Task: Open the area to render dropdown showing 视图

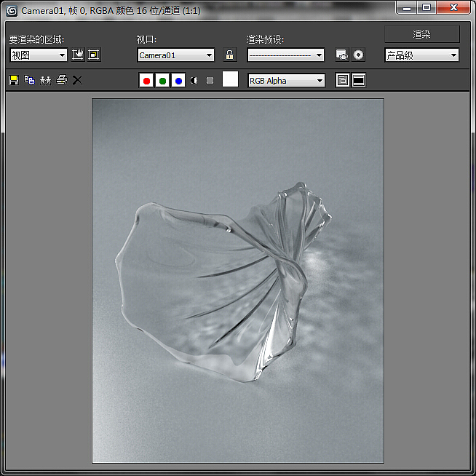Action: 39,55
